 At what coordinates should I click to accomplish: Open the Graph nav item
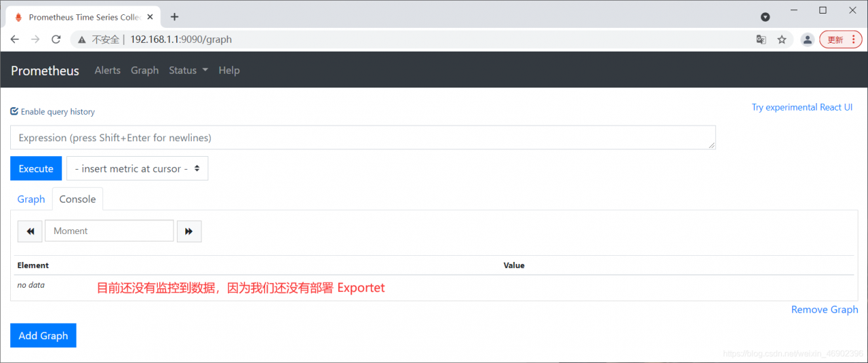coord(144,71)
